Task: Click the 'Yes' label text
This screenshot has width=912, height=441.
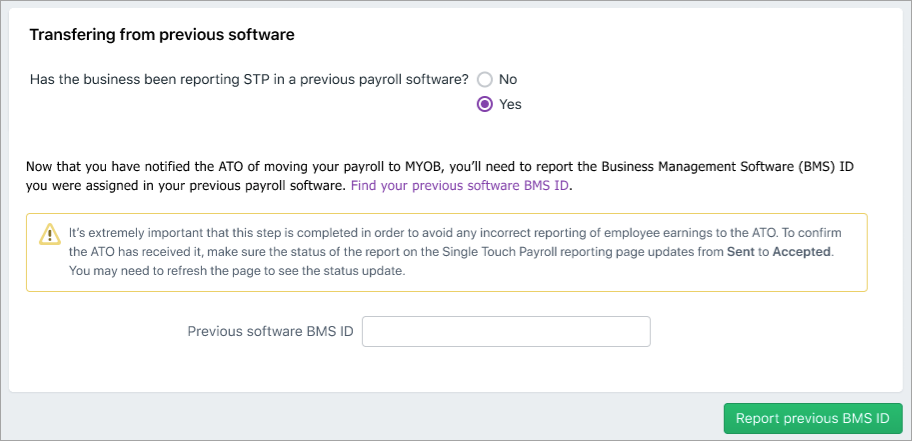Action: coord(510,104)
